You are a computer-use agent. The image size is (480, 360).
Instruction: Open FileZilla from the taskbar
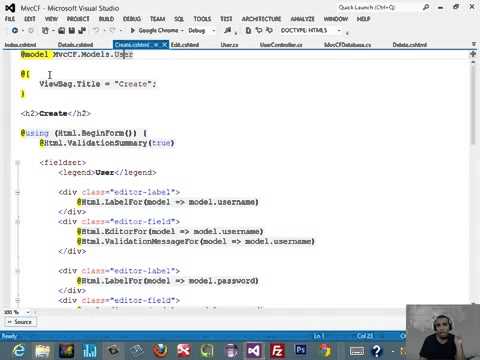277,351
